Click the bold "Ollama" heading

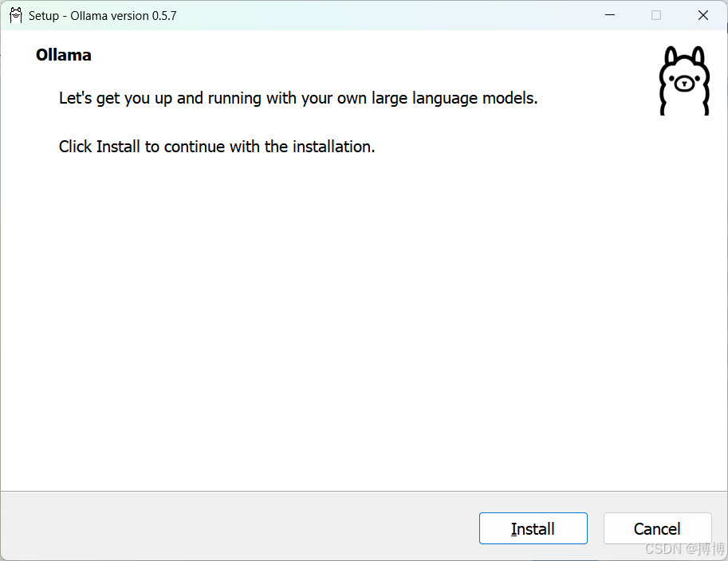click(64, 55)
